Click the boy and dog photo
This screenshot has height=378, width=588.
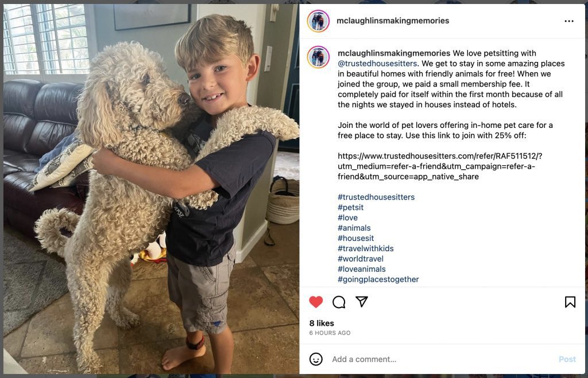click(151, 189)
